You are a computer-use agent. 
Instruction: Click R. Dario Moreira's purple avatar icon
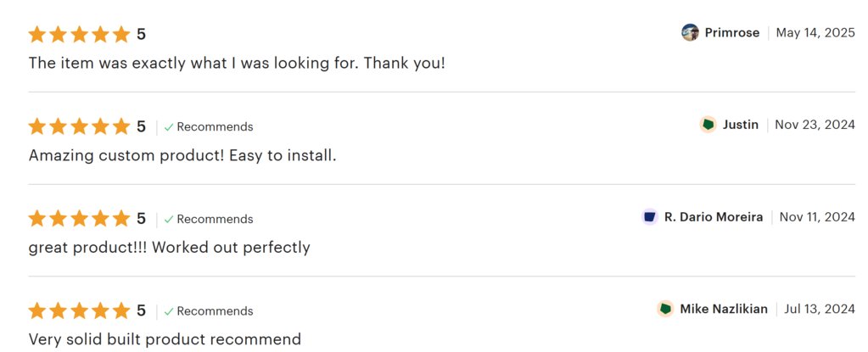(x=650, y=217)
